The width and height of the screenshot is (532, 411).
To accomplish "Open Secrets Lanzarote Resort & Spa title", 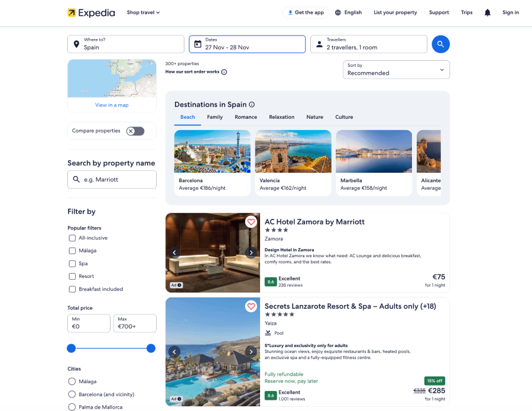I will 350,306.
